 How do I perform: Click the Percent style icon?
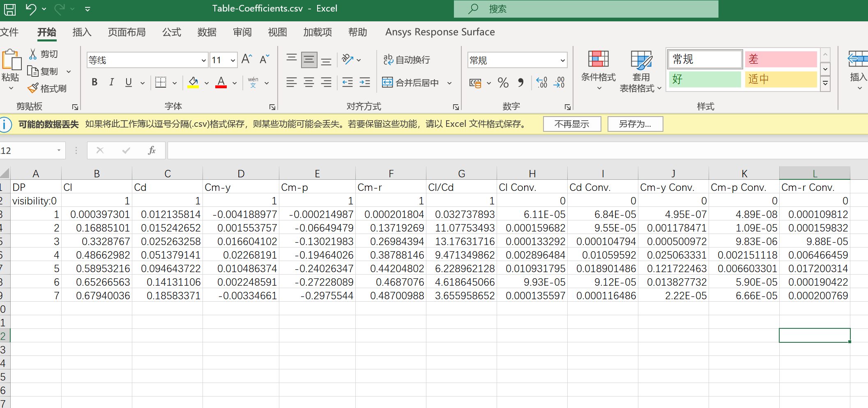coord(503,83)
